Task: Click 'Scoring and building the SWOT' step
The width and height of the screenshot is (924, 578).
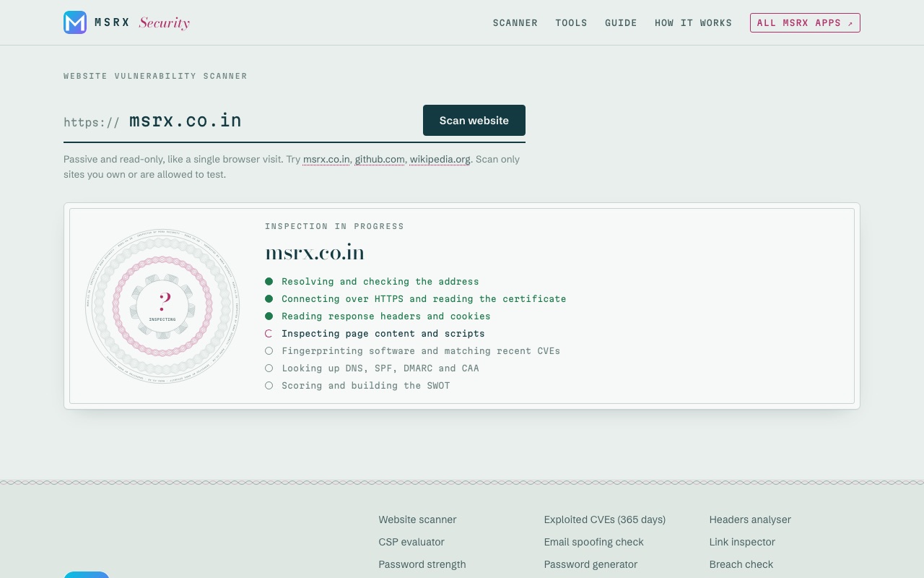Action: pyautogui.click(x=366, y=386)
